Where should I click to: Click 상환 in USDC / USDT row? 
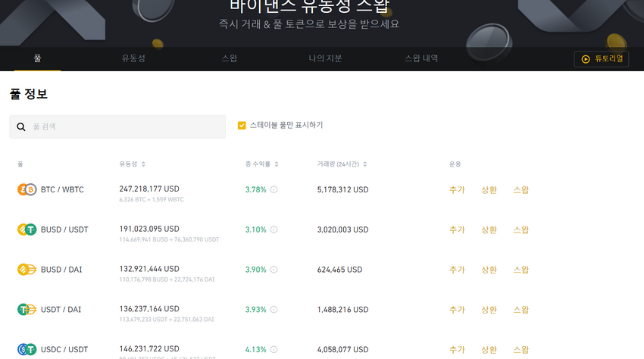(489, 350)
